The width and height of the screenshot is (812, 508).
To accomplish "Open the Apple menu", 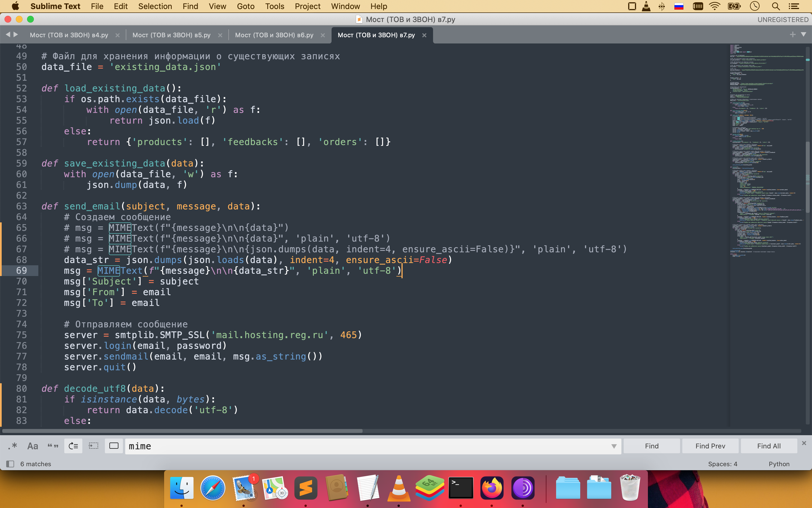I will click(x=15, y=6).
